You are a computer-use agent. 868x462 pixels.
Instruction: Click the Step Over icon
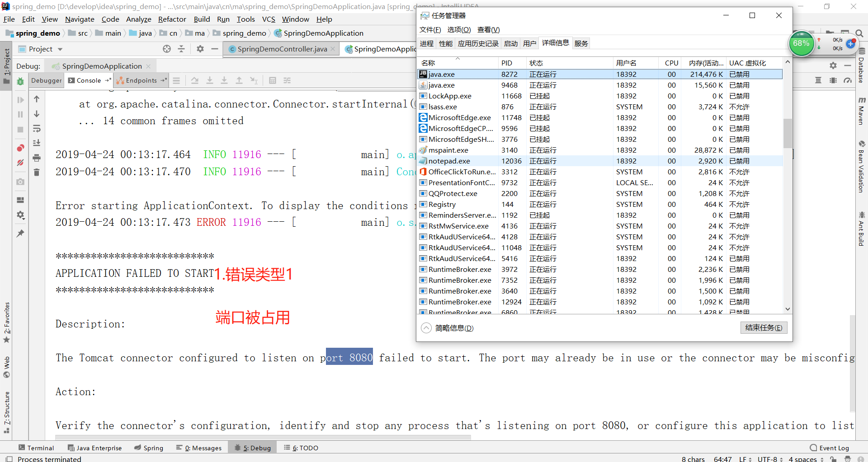coord(195,80)
